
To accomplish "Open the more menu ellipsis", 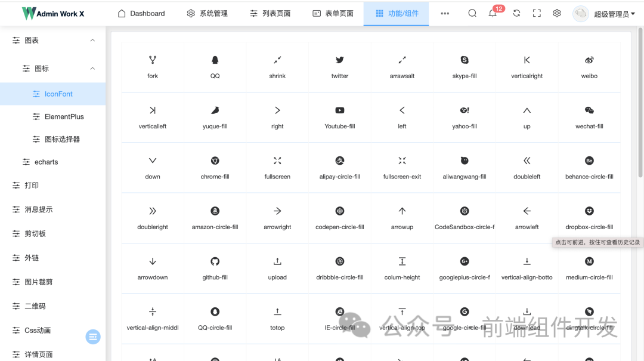I will tap(445, 14).
